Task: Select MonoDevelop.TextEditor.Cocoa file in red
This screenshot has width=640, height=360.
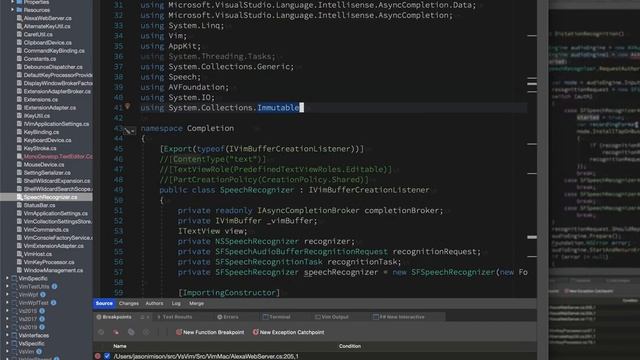Action: (x=58, y=156)
